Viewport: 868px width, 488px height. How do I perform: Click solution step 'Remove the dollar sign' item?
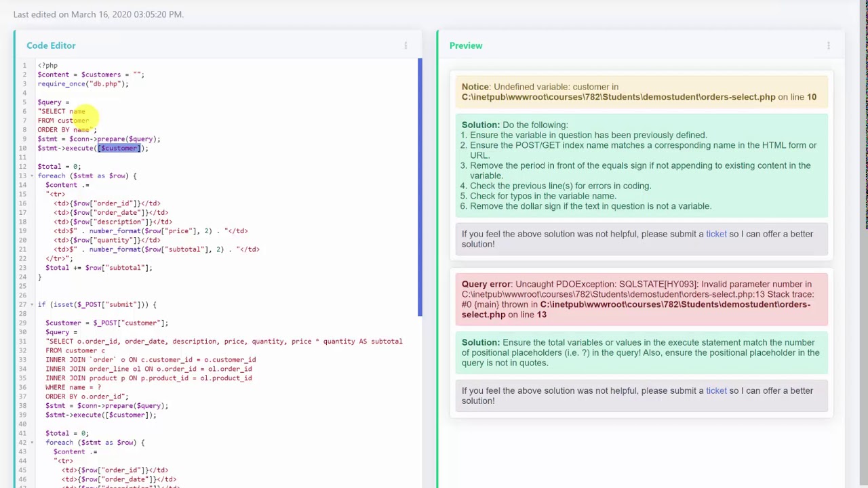click(x=591, y=206)
